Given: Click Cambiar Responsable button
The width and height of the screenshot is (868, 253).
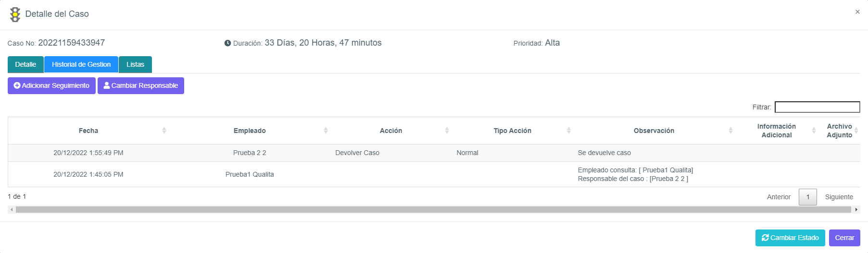Looking at the screenshot, I should tap(141, 85).
